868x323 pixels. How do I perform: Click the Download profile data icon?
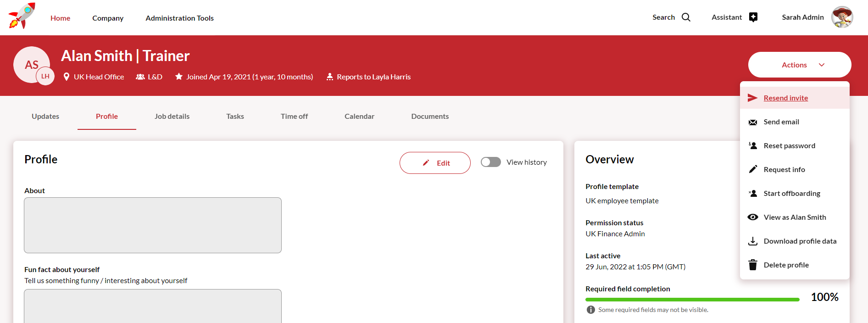(x=753, y=241)
